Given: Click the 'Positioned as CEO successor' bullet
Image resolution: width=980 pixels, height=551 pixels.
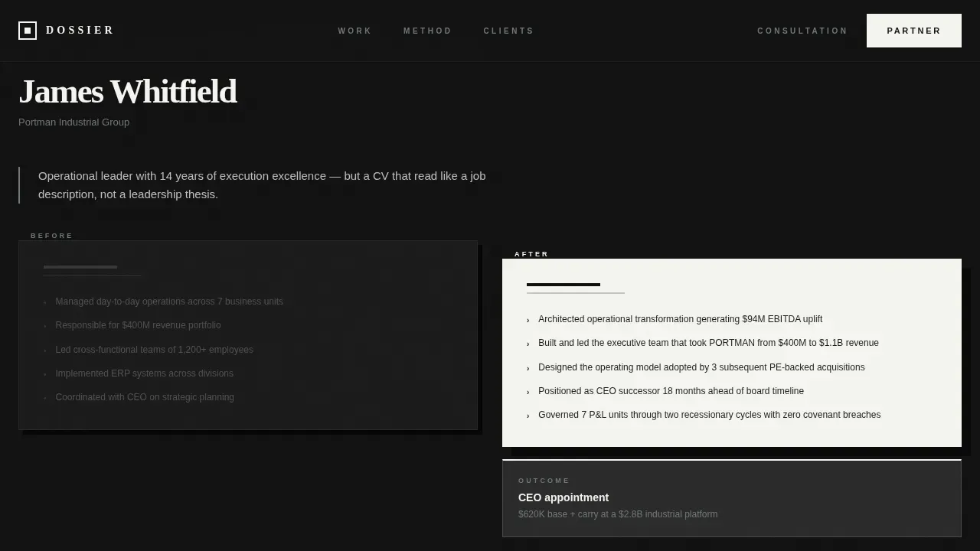Looking at the screenshot, I should point(671,391).
